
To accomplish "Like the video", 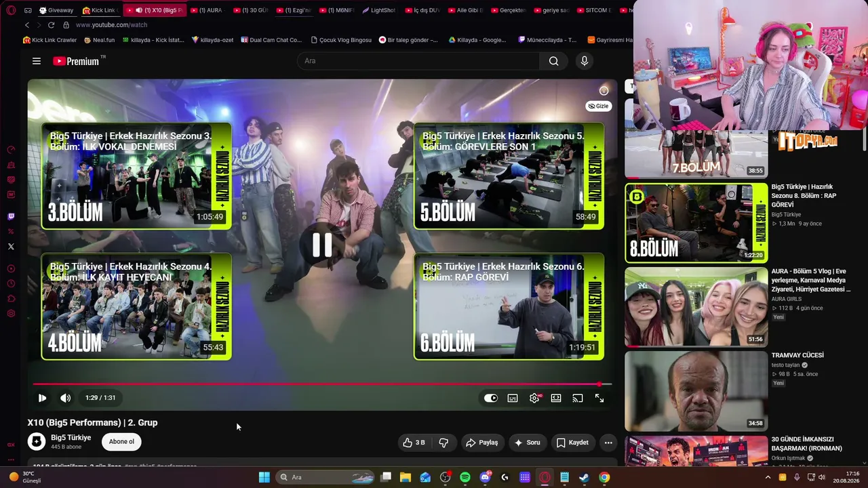I will point(414,443).
